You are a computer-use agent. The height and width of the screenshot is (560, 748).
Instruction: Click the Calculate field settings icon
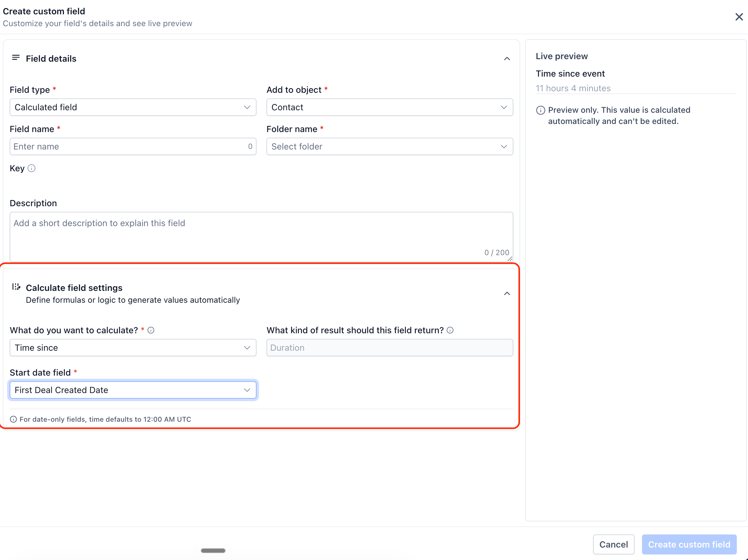(x=16, y=287)
